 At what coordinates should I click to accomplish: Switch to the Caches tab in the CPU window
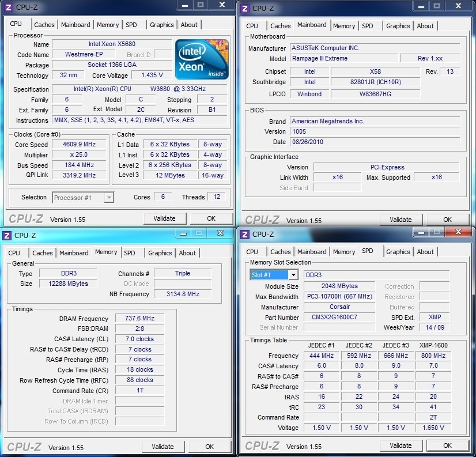click(44, 25)
